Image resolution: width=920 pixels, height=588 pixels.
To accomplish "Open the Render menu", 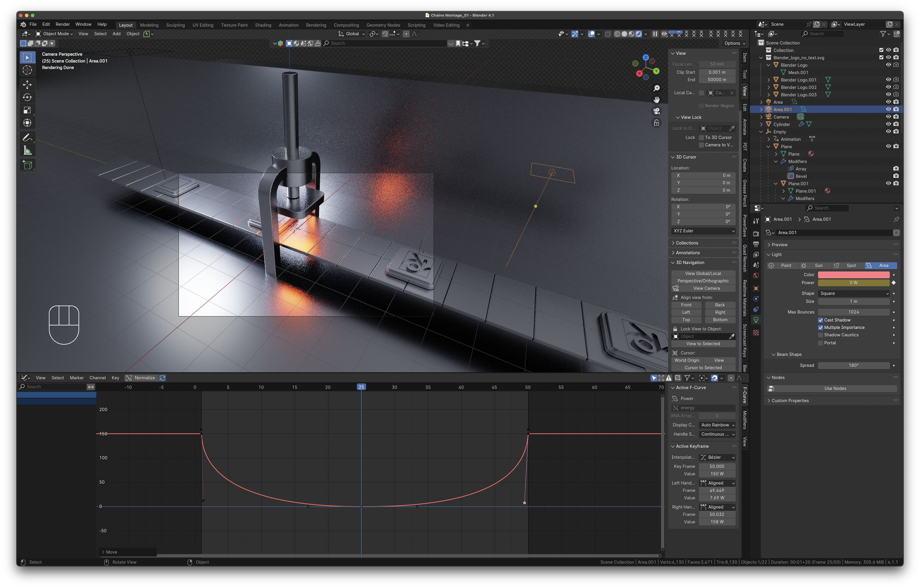I will [x=63, y=25].
